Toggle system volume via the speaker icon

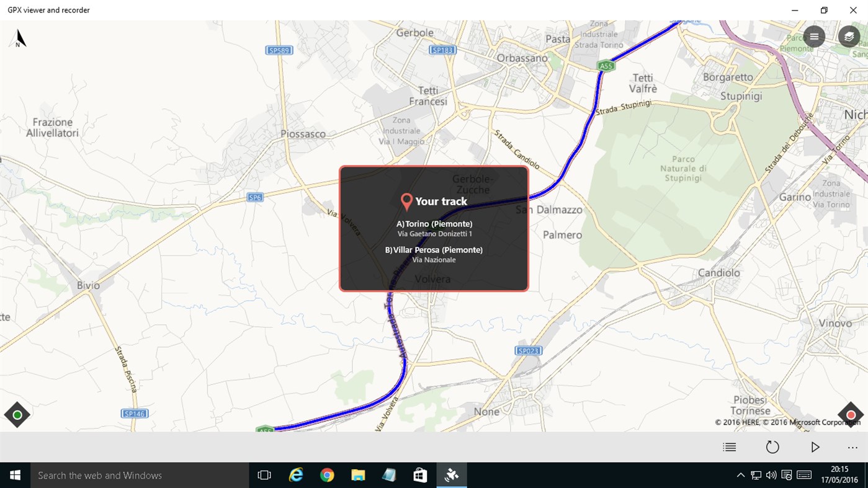[x=771, y=475]
